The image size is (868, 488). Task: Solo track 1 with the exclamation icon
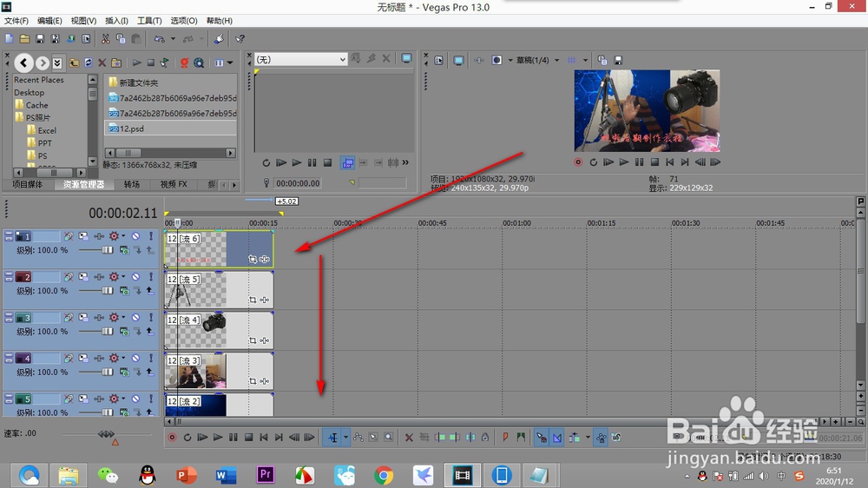150,236
